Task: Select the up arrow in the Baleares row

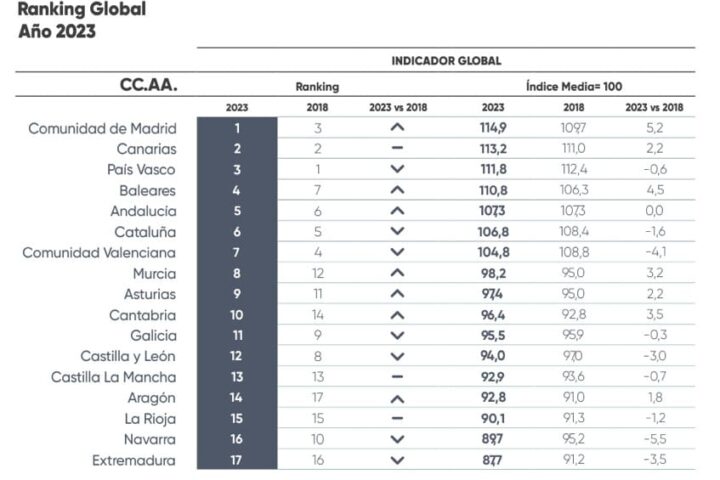Action: pyautogui.click(x=397, y=190)
